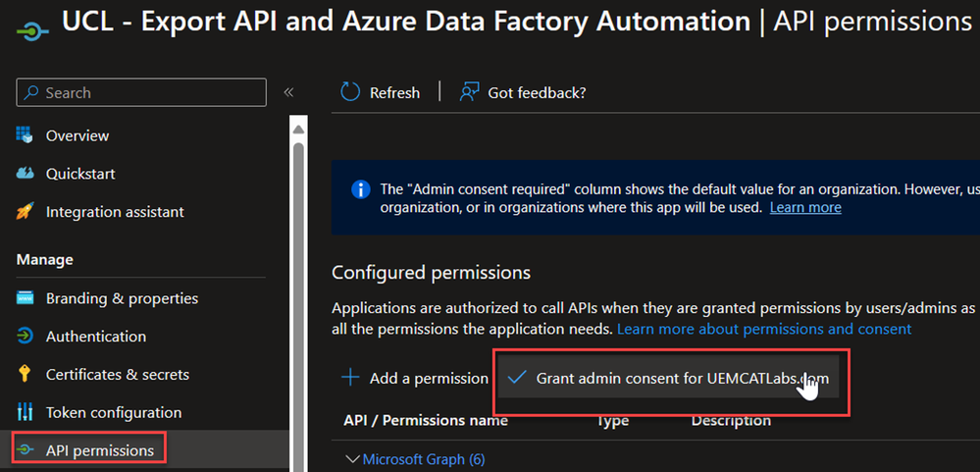Select the Authentication menu item
980x472 pixels.
pyautogui.click(x=95, y=337)
